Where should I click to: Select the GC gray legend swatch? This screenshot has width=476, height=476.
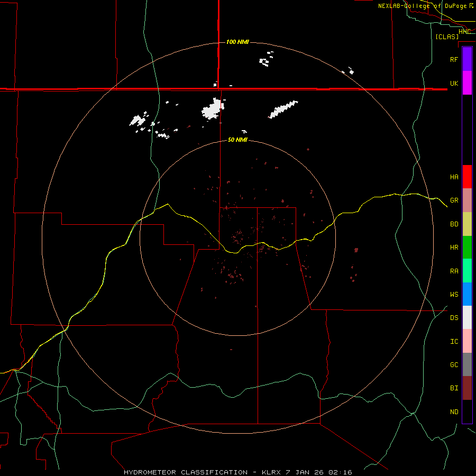(467, 364)
